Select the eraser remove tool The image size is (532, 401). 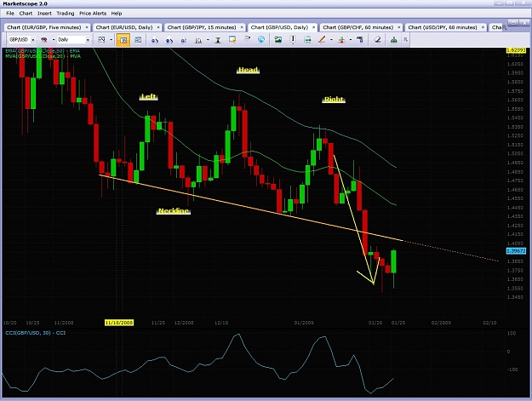(377, 40)
